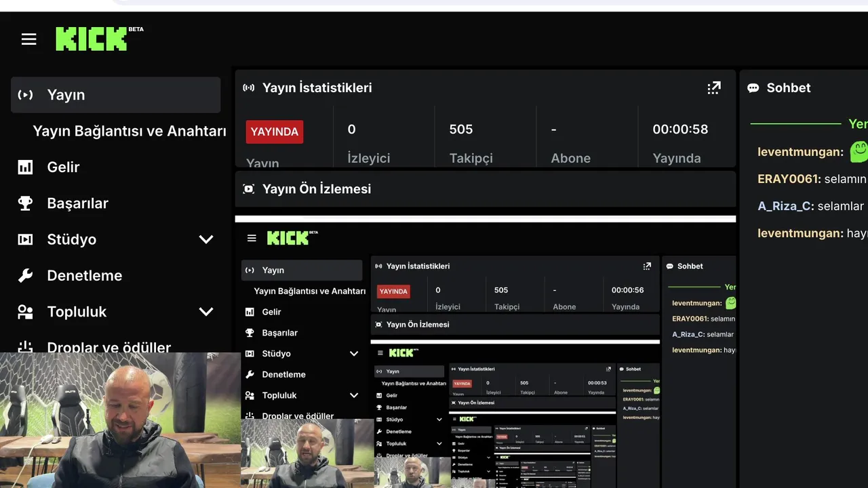Click the large KICK BETA logo
This screenshot has width=868, height=488.
point(99,39)
